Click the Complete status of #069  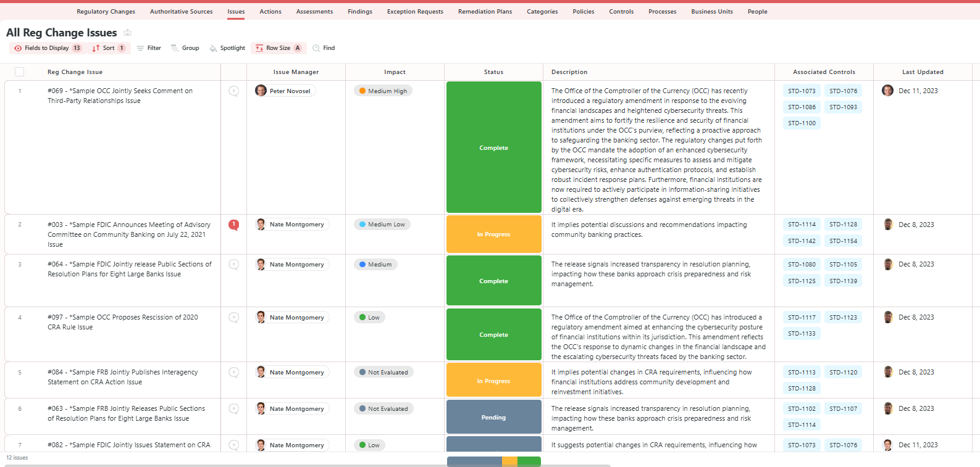click(494, 147)
